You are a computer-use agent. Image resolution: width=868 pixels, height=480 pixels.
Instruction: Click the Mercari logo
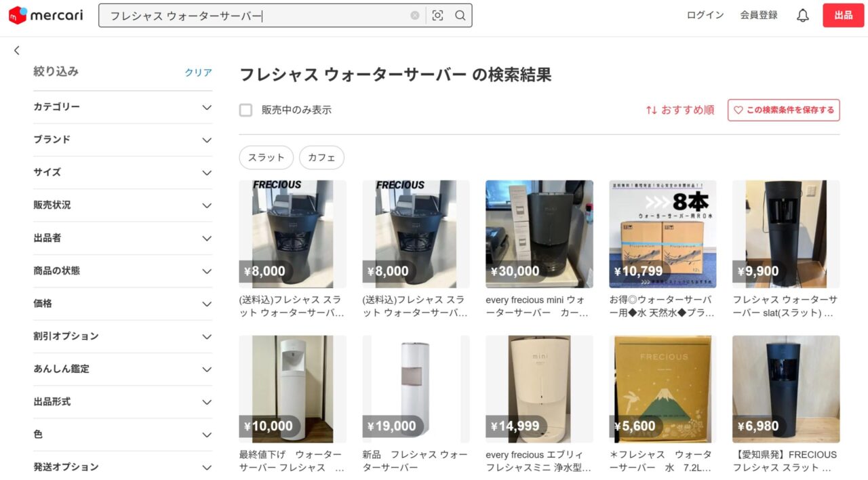tap(45, 15)
